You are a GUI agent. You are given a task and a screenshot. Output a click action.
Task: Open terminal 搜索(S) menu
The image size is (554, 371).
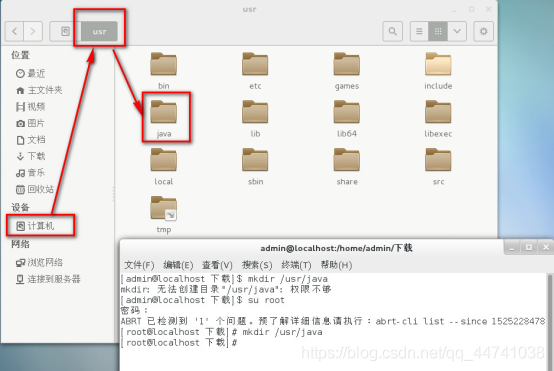pyautogui.click(x=257, y=265)
